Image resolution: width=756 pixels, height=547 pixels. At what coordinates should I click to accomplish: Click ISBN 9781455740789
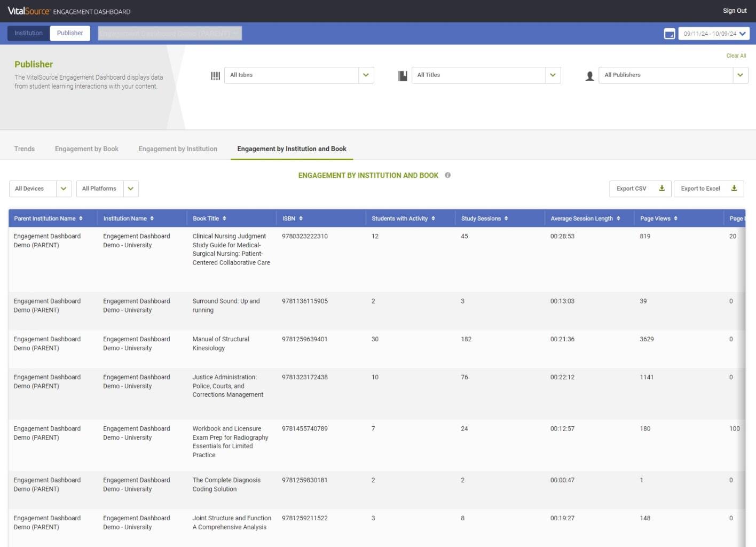pos(305,428)
